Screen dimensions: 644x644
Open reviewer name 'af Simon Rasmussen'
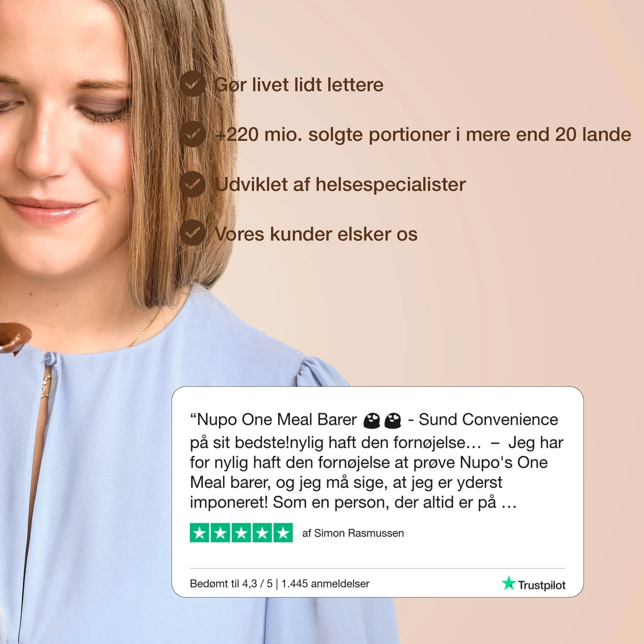pyautogui.click(x=353, y=533)
